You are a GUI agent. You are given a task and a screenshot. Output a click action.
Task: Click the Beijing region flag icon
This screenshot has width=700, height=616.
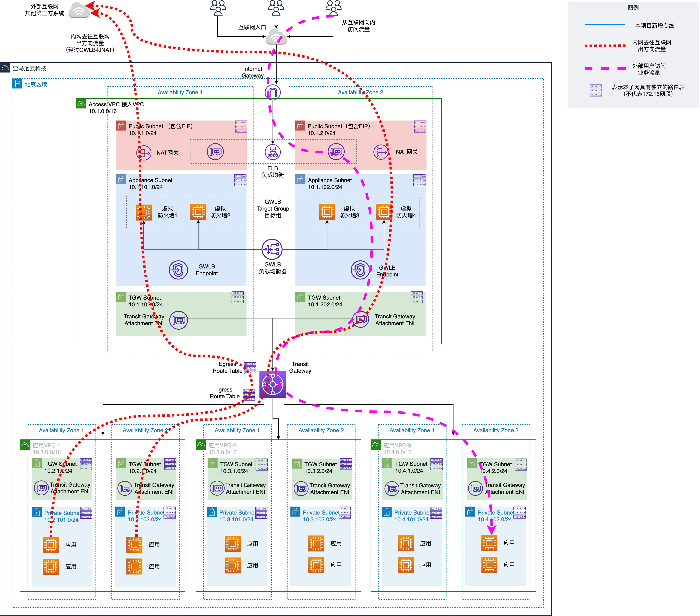coord(17,83)
